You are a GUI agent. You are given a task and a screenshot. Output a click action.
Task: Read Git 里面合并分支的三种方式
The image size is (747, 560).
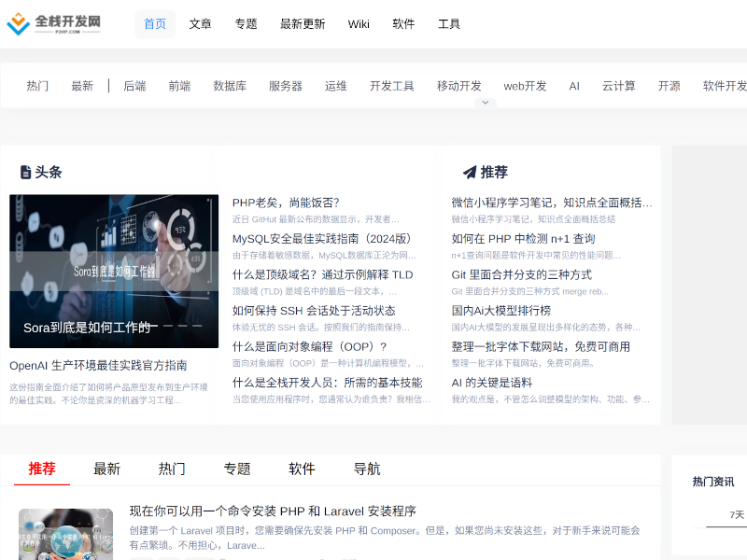click(x=521, y=274)
